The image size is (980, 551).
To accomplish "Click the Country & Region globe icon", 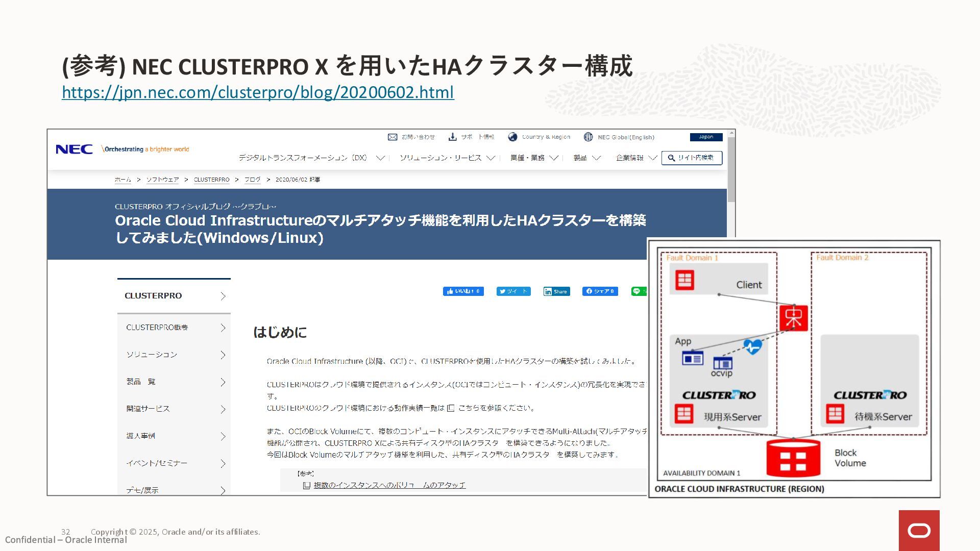I will (x=512, y=137).
